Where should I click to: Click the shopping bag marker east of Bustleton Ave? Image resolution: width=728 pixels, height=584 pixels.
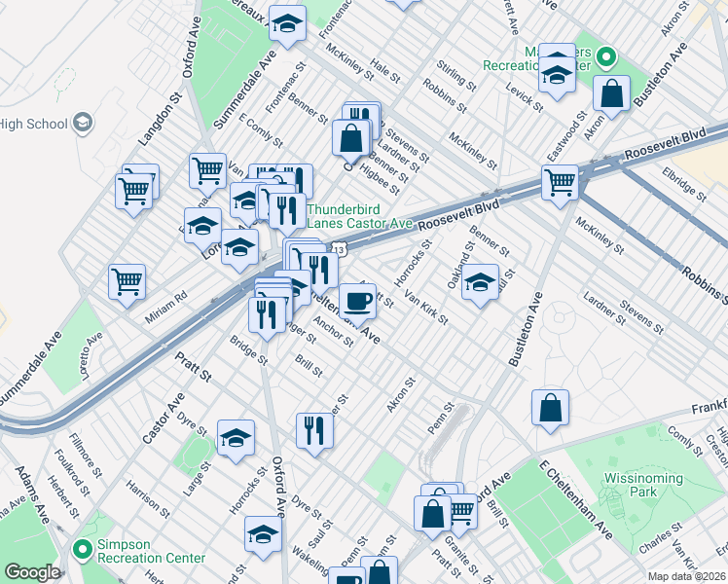tap(550, 411)
